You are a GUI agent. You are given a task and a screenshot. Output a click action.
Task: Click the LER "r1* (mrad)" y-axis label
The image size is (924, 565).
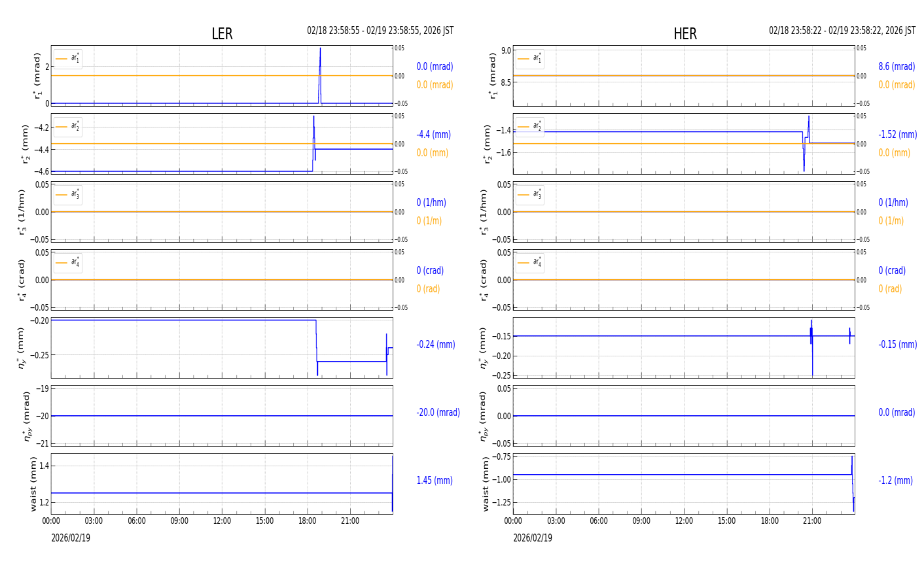37,76
